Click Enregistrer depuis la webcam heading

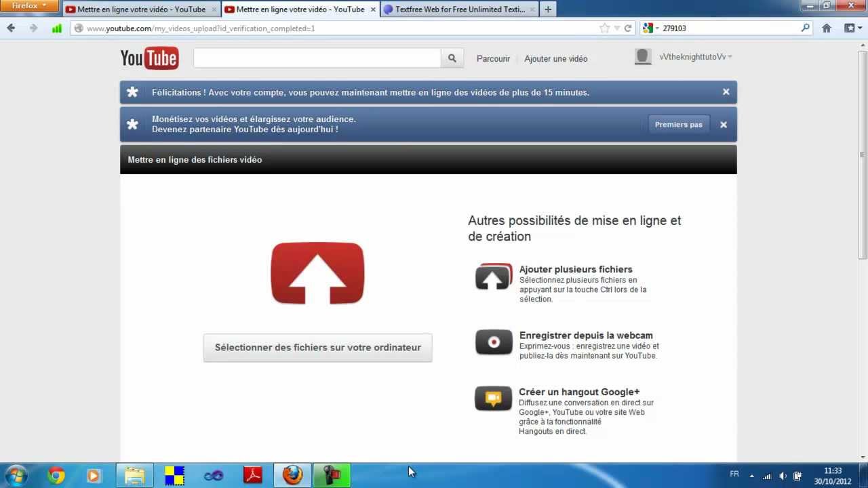coord(586,335)
